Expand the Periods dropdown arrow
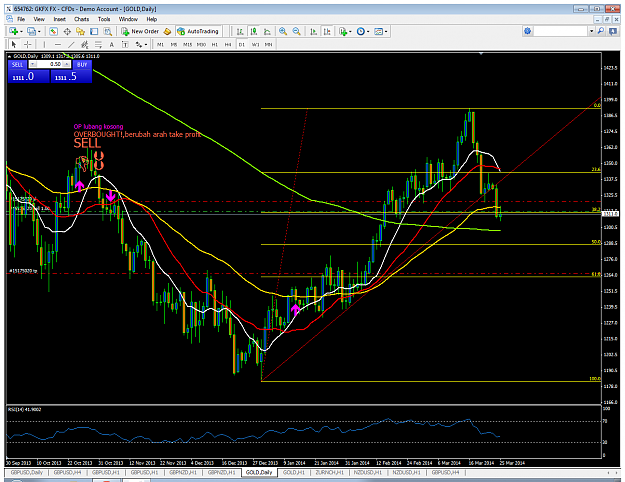Screen dimensions: 625x482 [x=368, y=31]
